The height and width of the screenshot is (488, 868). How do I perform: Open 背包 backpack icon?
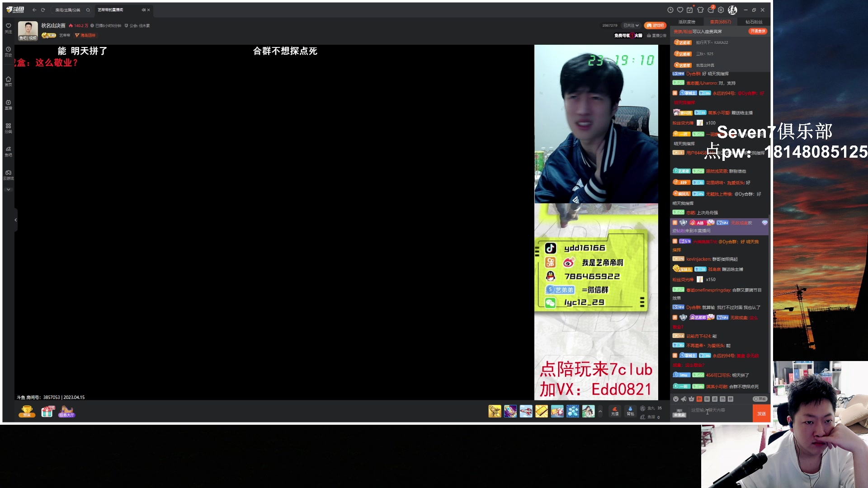[630, 411]
